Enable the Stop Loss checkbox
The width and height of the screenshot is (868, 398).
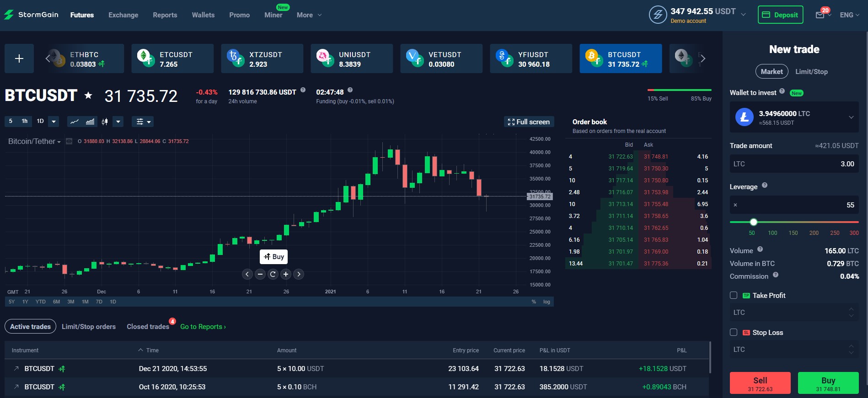tap(734, 332)
